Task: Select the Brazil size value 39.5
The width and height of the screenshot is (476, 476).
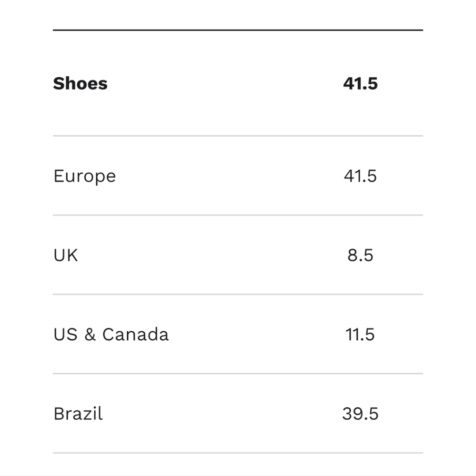Action: (x=360, y=414)
